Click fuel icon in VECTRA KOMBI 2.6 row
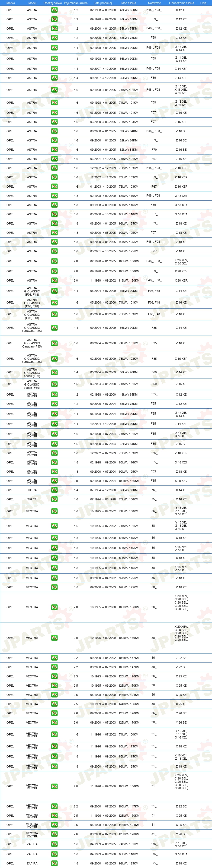The height and width of the screenshot is (868, 212). pyautogui.click(x=54, y=834)
